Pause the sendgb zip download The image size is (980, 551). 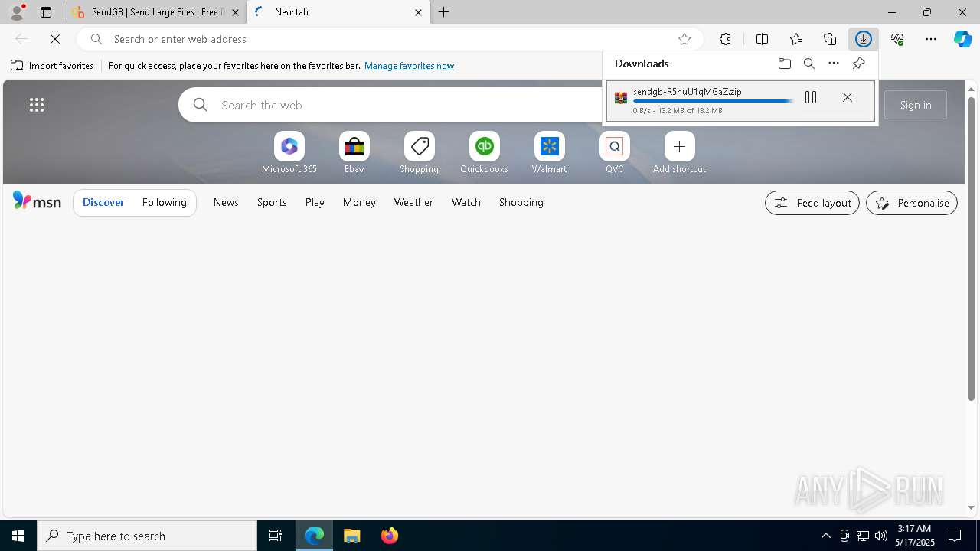point(811,97)
